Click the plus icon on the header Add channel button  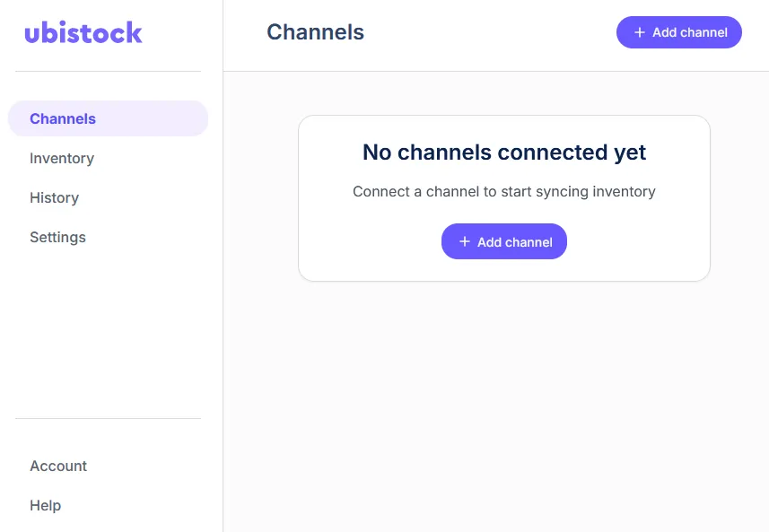coord(639,32)
